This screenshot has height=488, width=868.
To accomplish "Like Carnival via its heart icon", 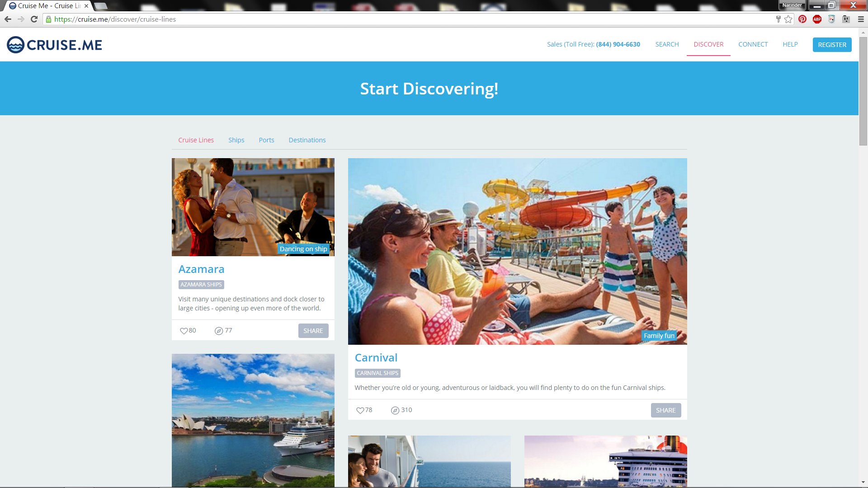I will point(360,410).
